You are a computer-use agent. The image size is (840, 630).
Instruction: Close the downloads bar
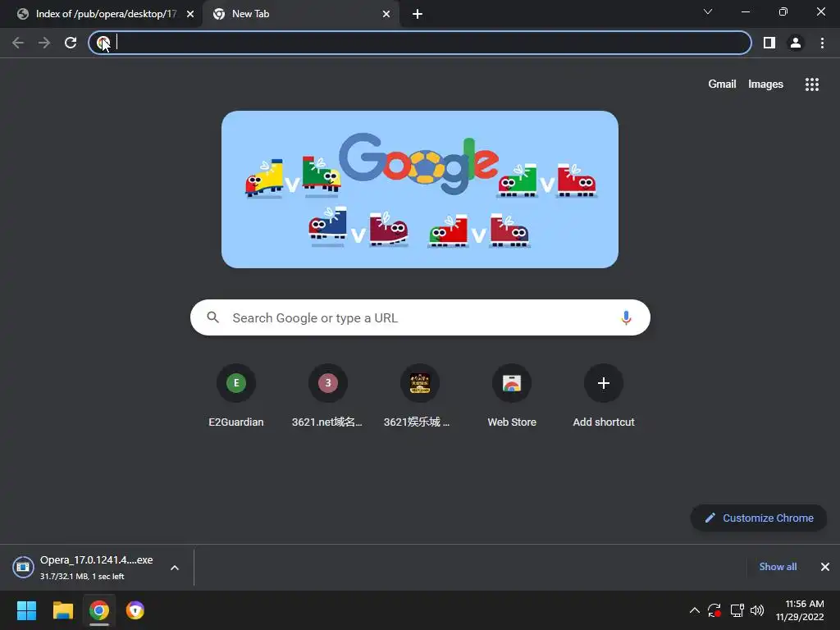pos(825,567)
